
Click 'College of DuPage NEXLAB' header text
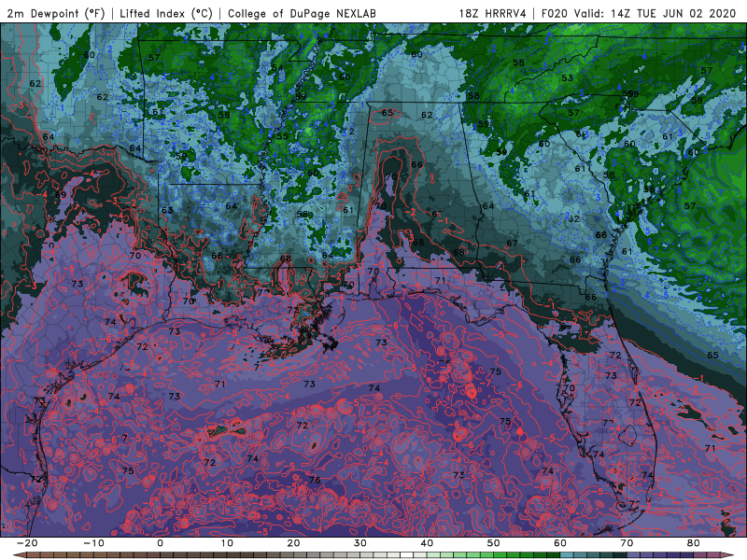click(302, 13)
